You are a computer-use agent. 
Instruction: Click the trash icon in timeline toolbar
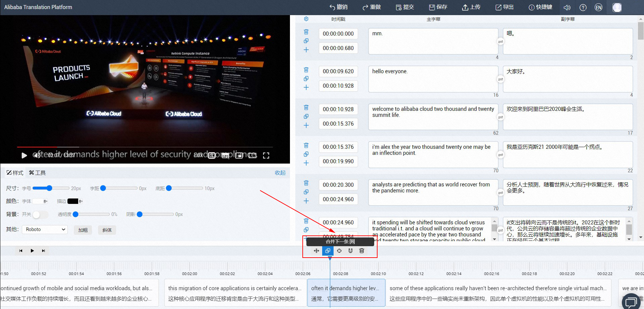[x=362, y=251]
